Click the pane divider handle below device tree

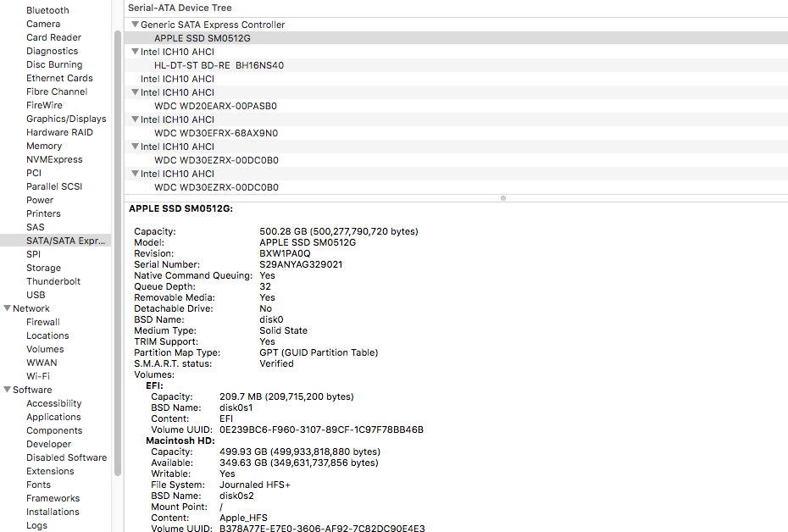[503, 198]
